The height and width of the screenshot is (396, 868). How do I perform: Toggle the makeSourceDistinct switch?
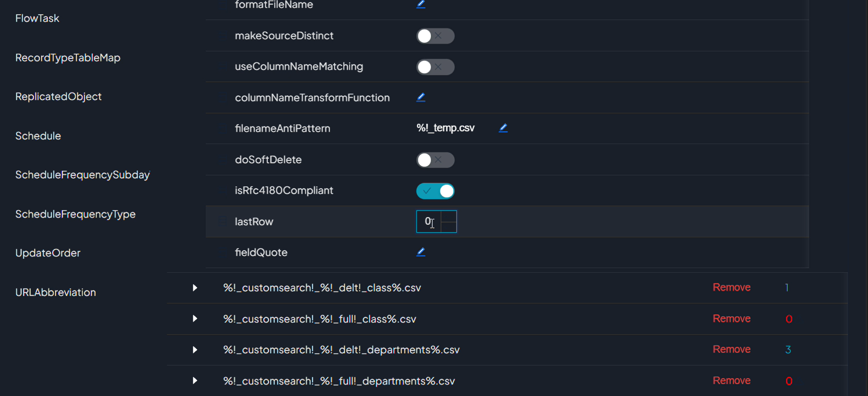(x=435, y=36)
